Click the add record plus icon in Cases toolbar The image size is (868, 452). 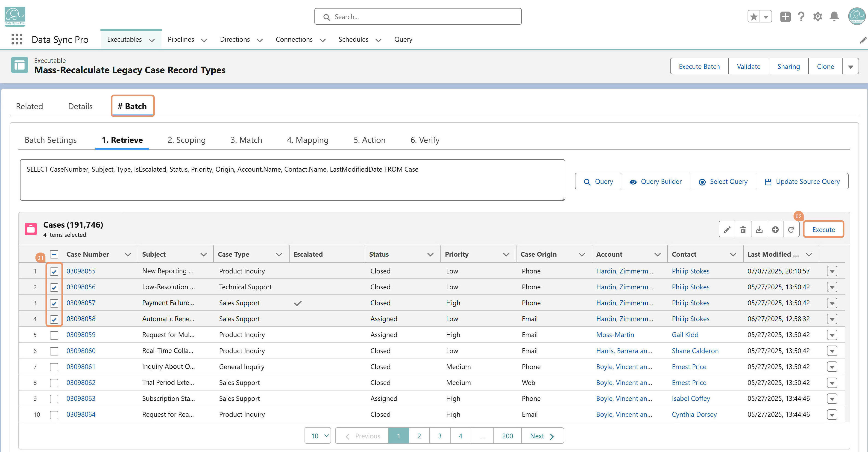pyautogui.click(x=775, y=229)
